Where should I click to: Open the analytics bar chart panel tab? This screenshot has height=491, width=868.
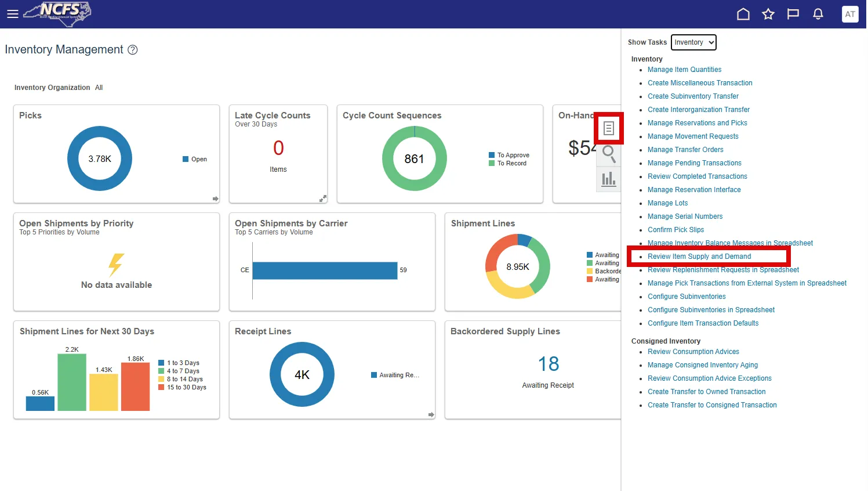(608, 179)
